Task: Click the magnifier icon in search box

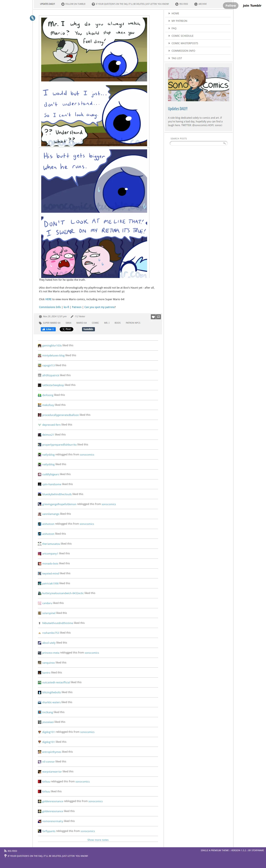Action: pos(224,143)
